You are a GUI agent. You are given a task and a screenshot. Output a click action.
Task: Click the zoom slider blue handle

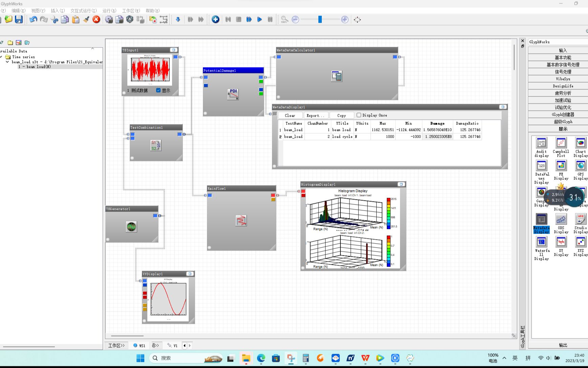[x=320, y=19]
